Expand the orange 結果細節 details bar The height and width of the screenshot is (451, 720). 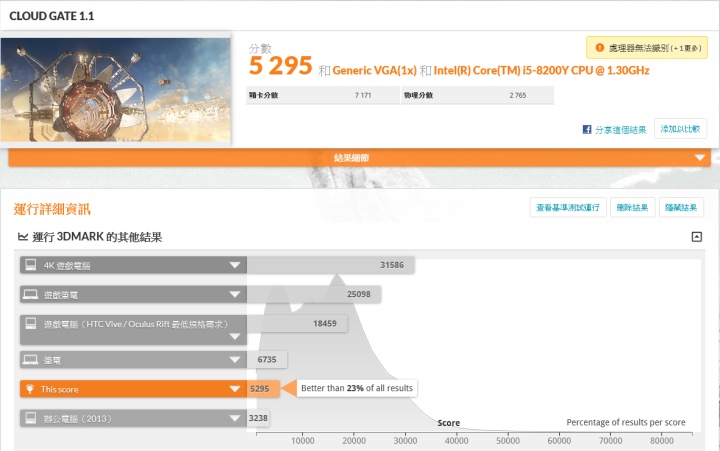click(700, 158)
